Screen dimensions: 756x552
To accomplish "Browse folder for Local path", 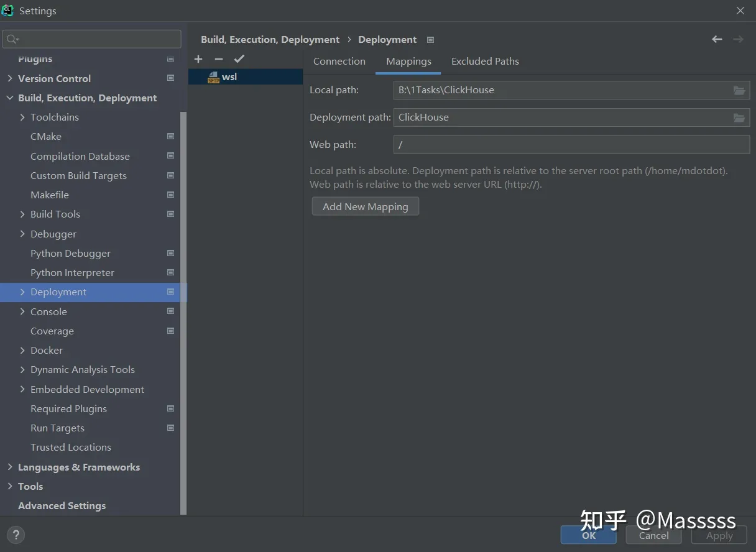I will pos(739,90).
